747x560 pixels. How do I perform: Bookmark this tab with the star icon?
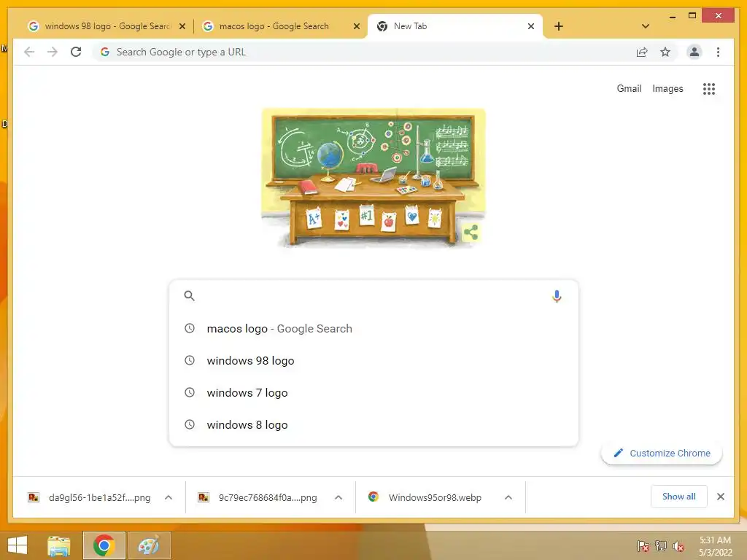(x=665, y=52)
